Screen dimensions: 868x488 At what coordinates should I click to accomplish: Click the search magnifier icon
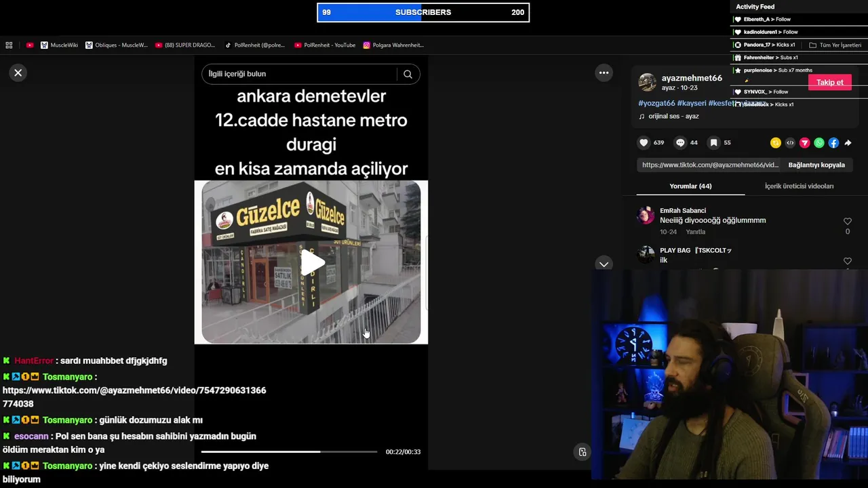408,74
